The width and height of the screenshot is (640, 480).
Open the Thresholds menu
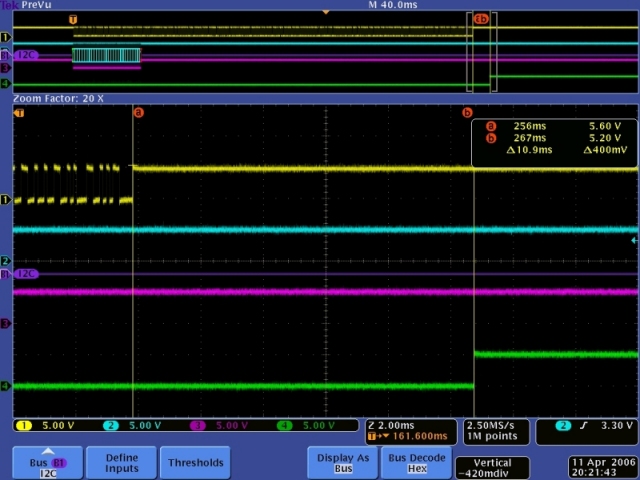[x=195, y=462]
